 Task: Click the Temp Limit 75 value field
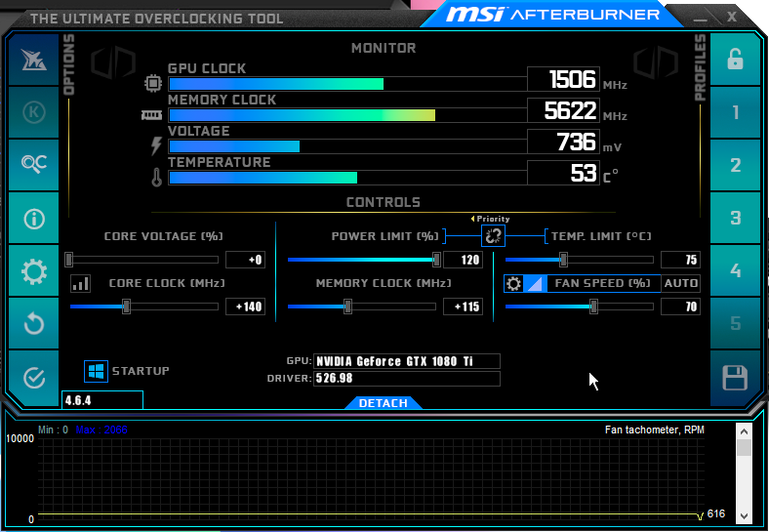680,260
